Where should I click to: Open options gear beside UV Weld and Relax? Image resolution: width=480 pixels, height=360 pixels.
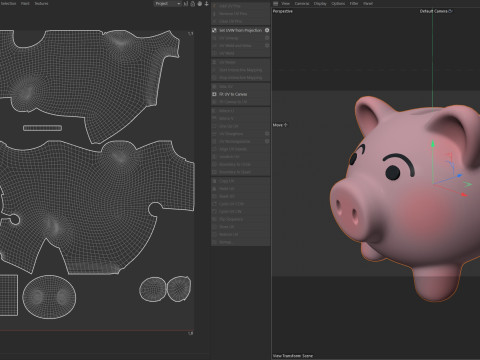point(267,46)
